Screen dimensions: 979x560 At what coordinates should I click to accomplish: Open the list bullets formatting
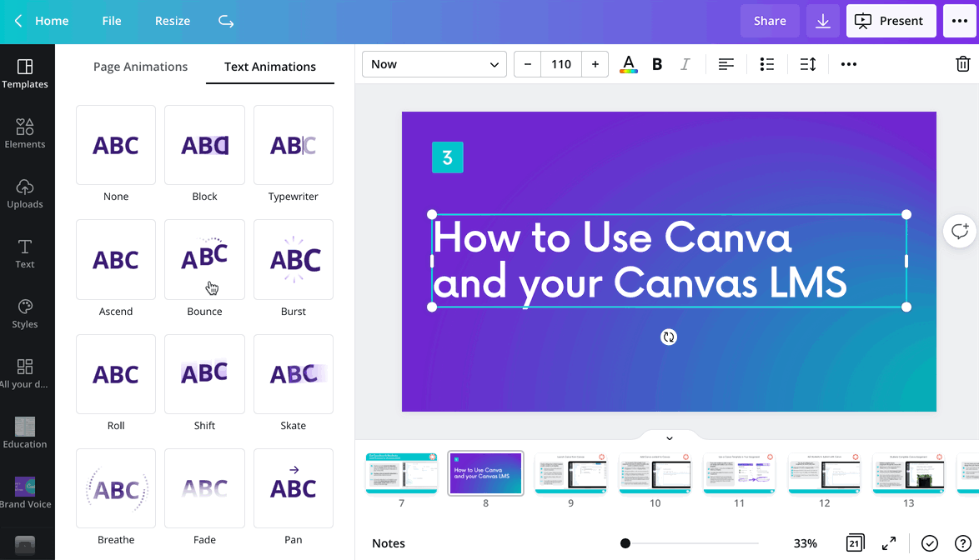tap(766, 64)
